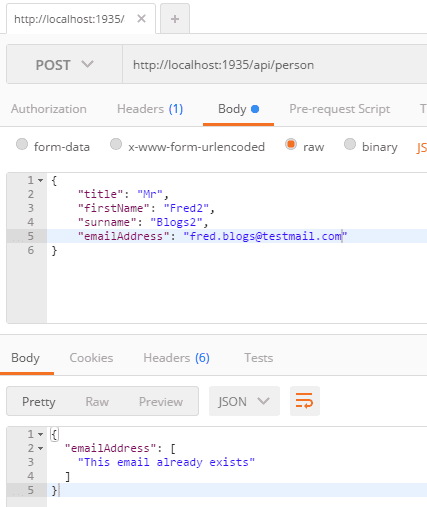Open the request Headers (1) tab
The width and height of the screenshot is (427, 507).
point(150,109)
